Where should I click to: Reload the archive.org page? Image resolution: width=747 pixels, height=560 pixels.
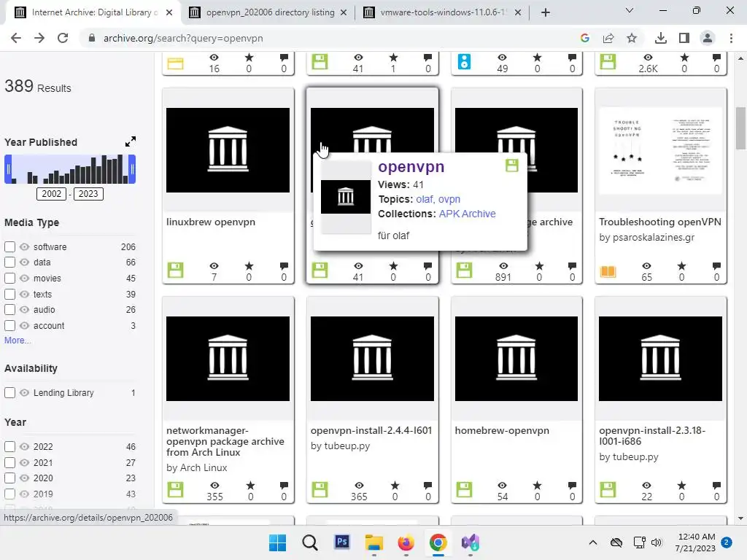click(x=63, y=38)
